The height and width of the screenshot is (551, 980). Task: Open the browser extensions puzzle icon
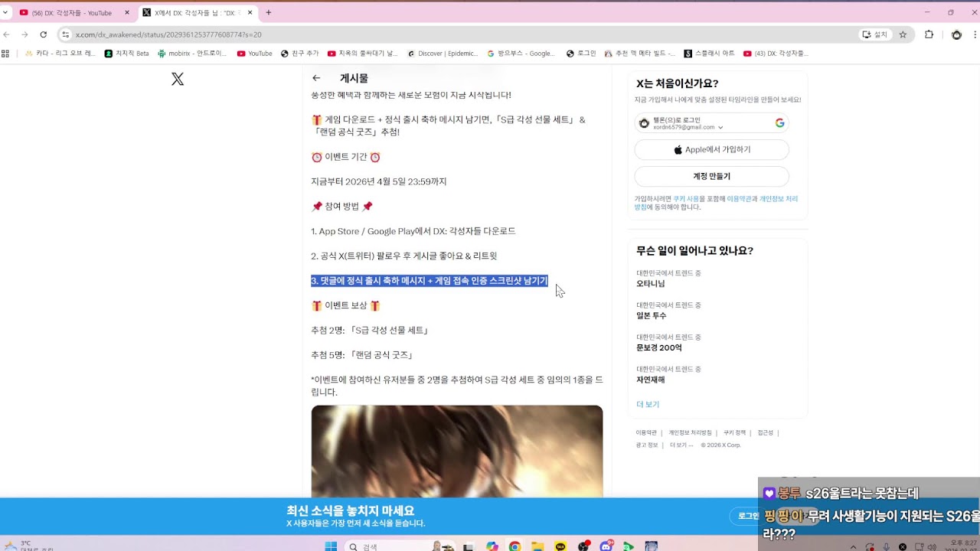[x=929, y=34]
